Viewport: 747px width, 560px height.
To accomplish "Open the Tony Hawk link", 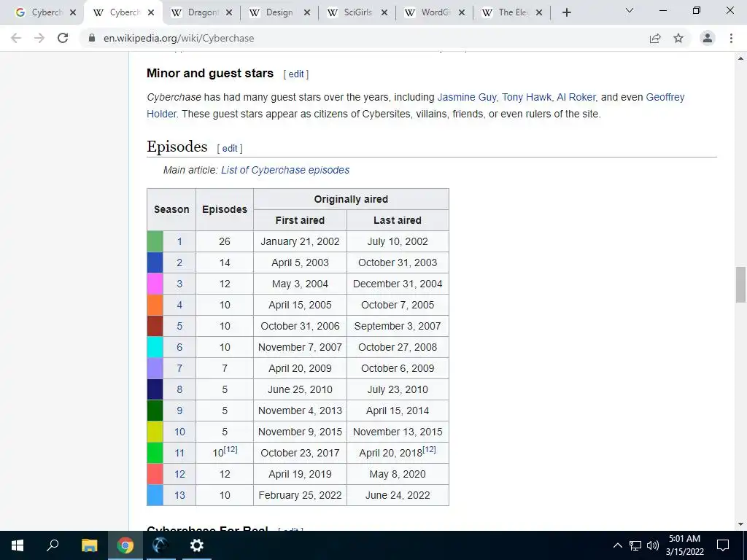I will point(526,97).
